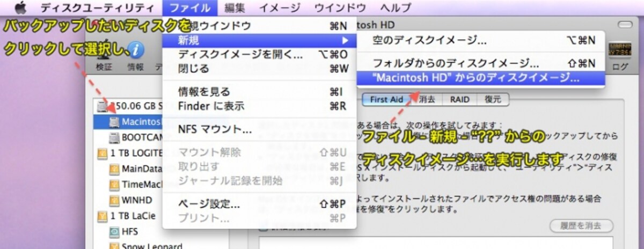
Task: Click the greyed-out マウント解除 entry
Action: point(259,152)
